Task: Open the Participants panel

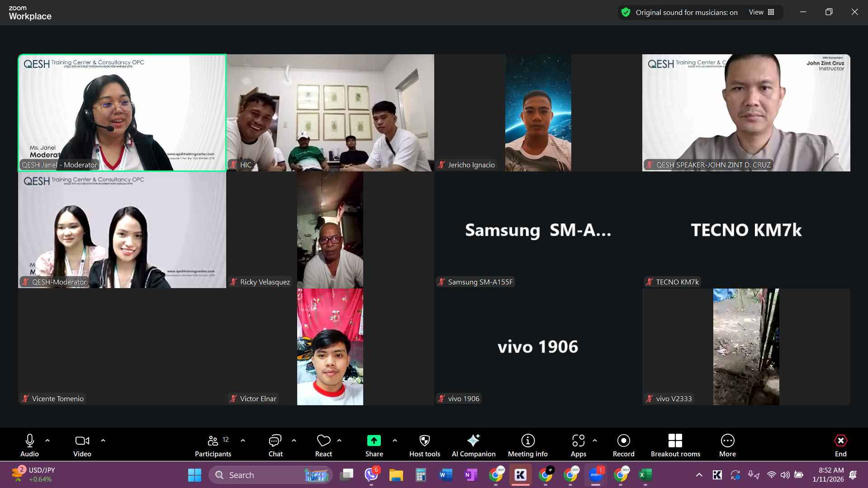Action: tap(213, 445)
